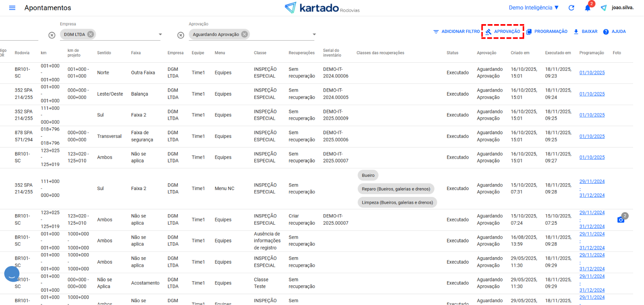The image size is (644, 305).
Task: Click the refresh icon in header
Action: 571,8
